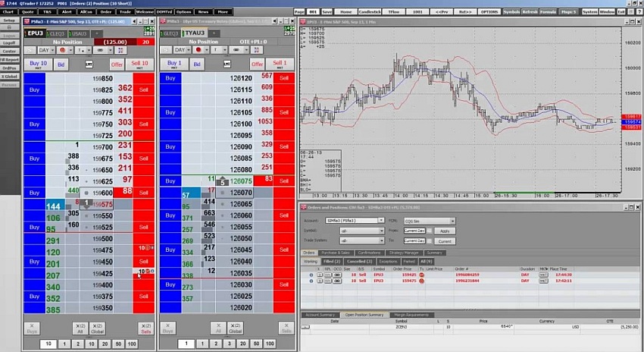
Task: Switch to GLEQ3 tab in Treasury DOM
Action: pyautogui.click(x=171, y=33)
